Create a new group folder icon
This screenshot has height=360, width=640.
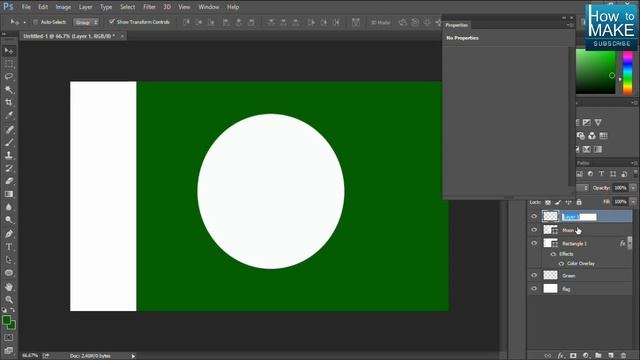(x=598, y=356)
